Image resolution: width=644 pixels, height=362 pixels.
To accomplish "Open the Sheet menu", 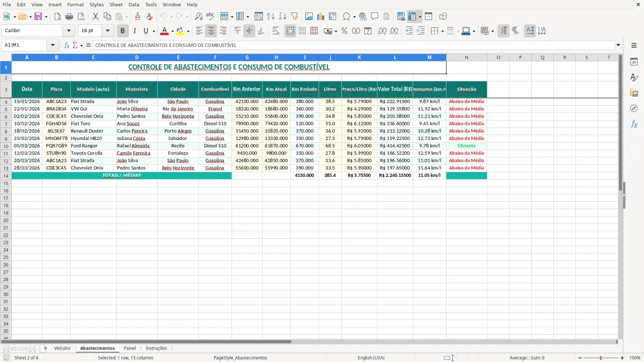I will tap(116, 4).
